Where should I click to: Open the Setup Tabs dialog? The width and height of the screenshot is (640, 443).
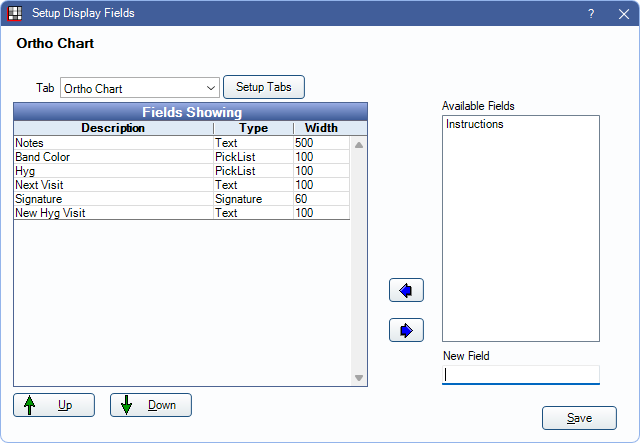(263, 87)
